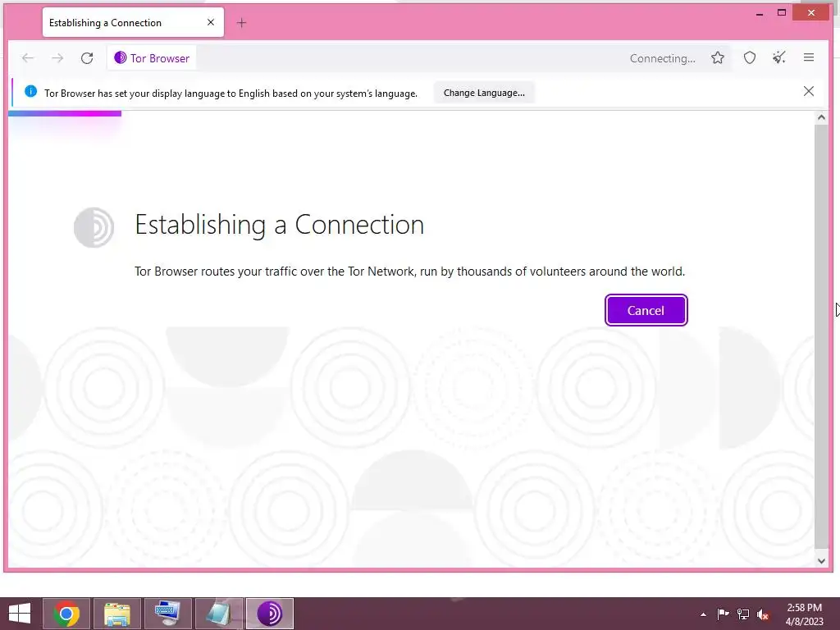
Task: Click the back navigation arrow
Action: pos(28,58)
